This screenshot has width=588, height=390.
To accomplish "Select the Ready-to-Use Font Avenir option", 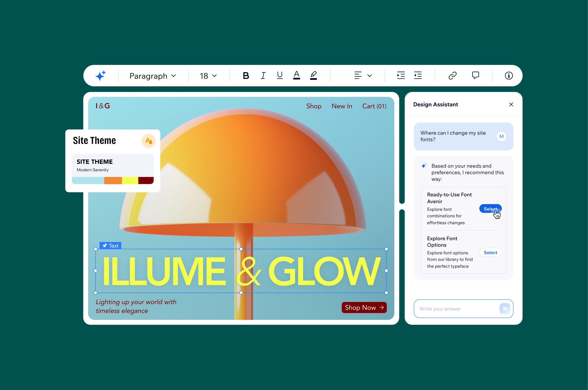I will 490,209.
